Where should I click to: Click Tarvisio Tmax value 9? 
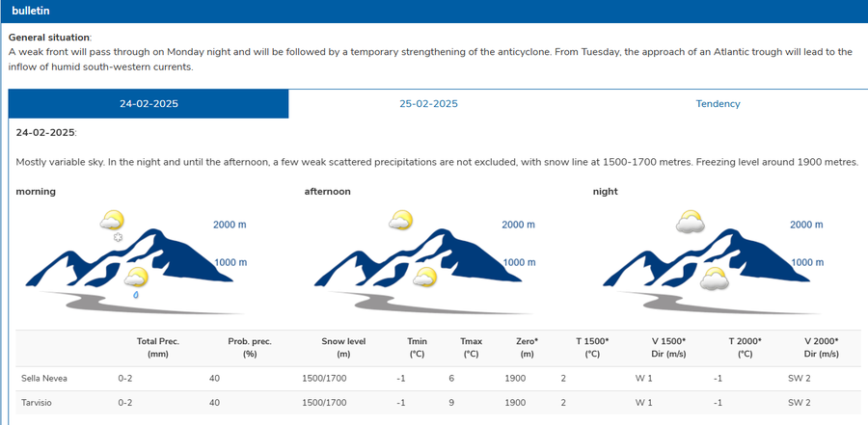click(451, 402)
